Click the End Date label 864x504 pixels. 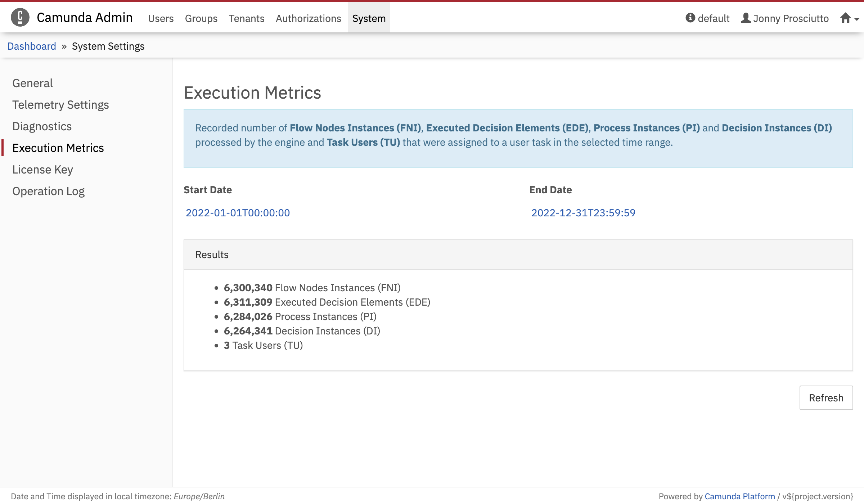550,190
